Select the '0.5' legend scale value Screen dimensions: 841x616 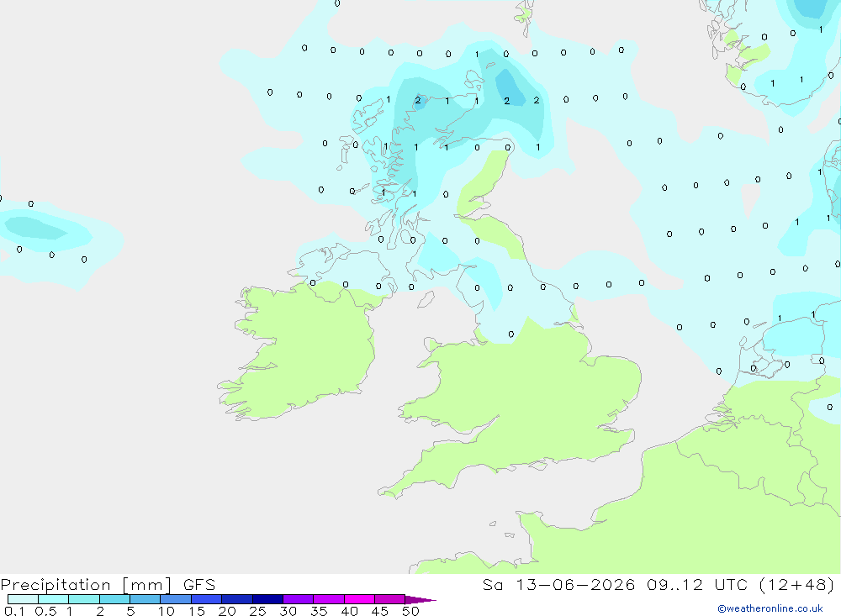pos(45,611)
